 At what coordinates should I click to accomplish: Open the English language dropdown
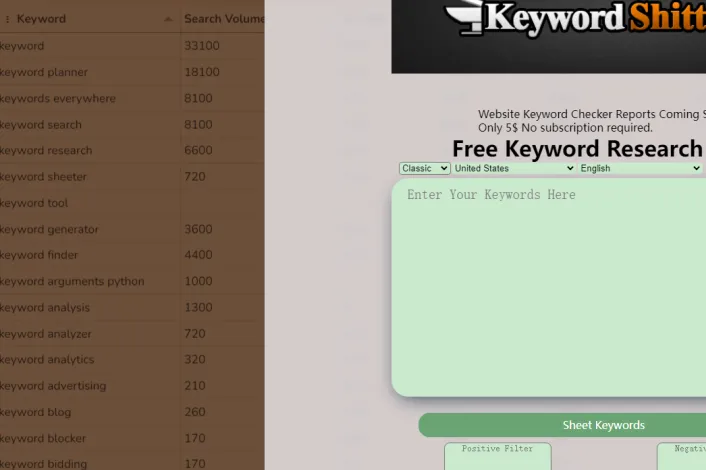(x=640, y=168)
